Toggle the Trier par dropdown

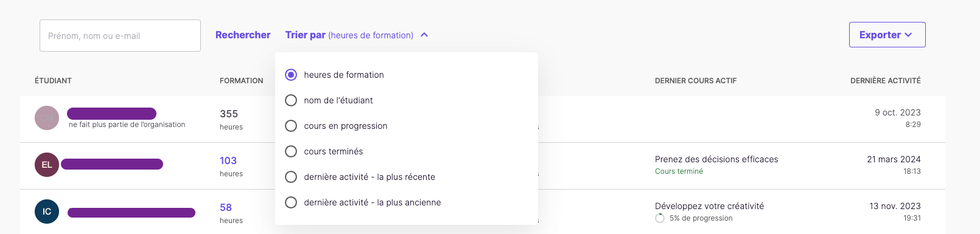(357, 35)
